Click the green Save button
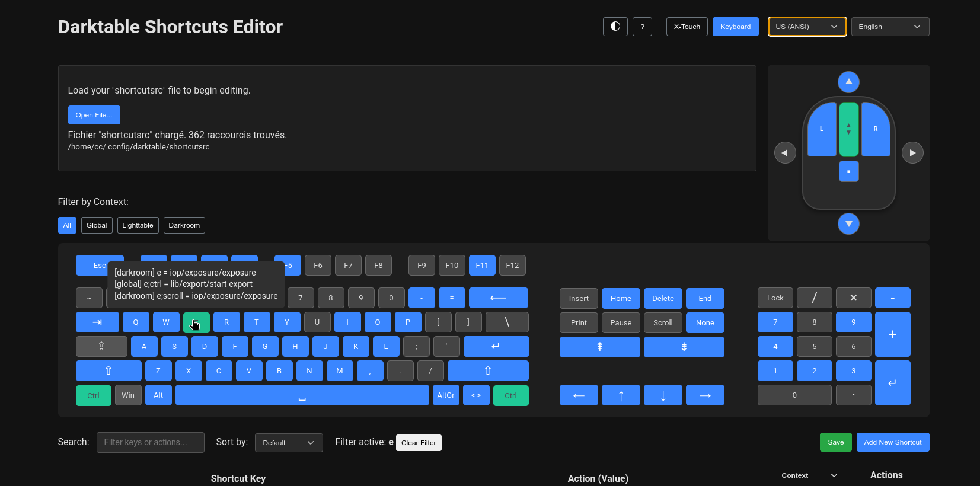Screen dimensions: 980x486 (x=836, y=442)
